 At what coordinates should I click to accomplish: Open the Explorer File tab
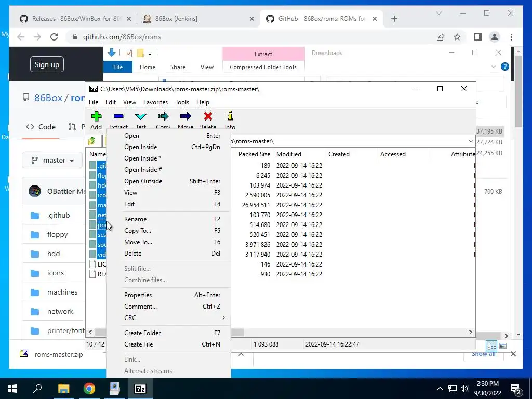point(118,67)
